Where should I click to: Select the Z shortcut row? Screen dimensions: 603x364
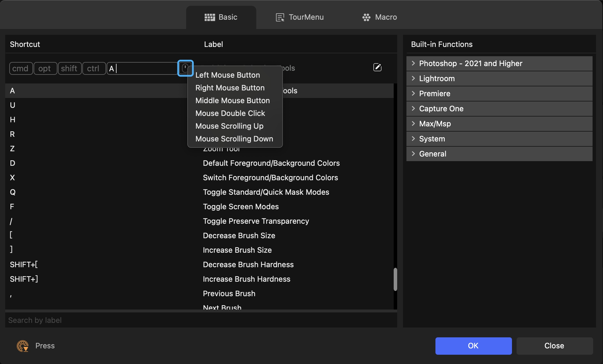tap(199, 149)
